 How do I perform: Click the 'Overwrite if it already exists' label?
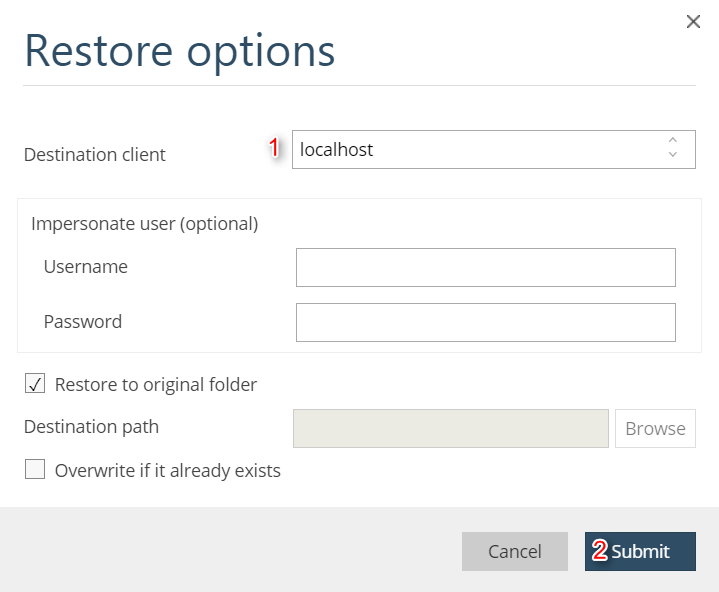[x=167, y=470]
